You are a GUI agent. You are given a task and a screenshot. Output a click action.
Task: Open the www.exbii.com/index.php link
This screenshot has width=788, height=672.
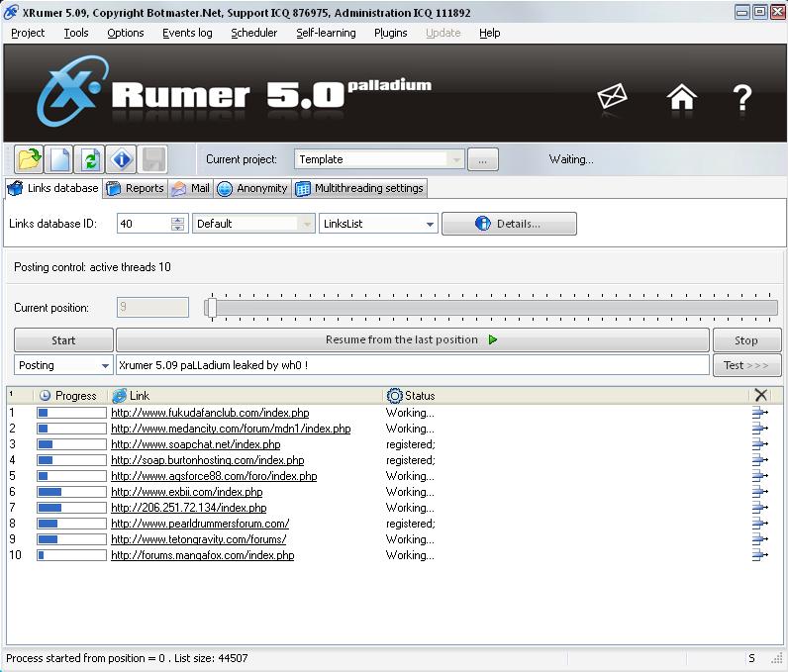pyautogui.click(x=186, y=492)
